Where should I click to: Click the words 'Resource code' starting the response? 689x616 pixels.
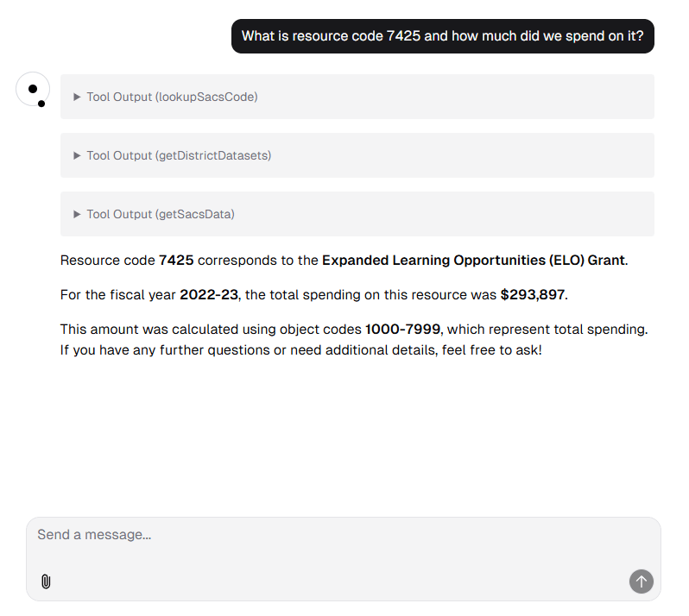(x=108, y=261)
